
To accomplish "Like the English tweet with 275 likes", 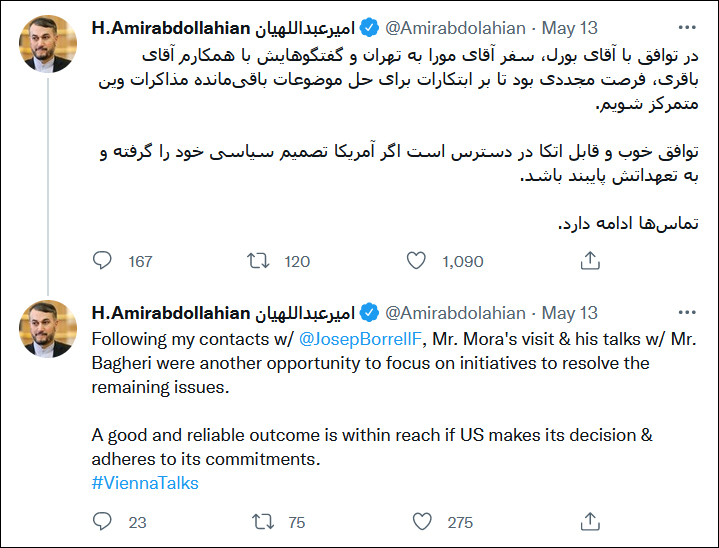I will [422, 521].
